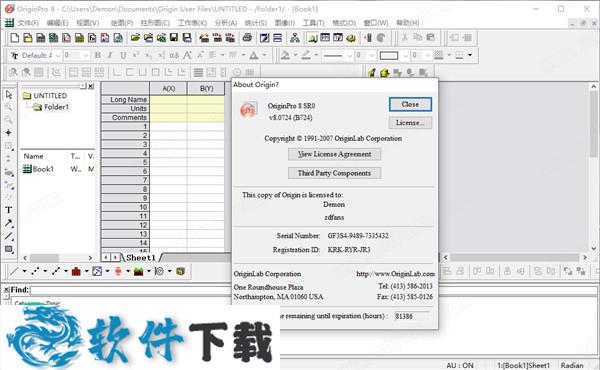The height and width of the screenshot is (370, 600).
Task: Toggle the Project Explorer panel button
Action: tap(312, 37)
